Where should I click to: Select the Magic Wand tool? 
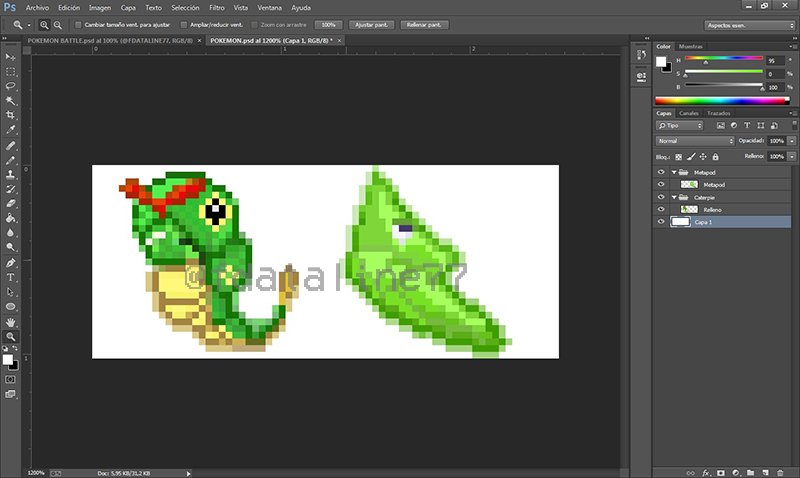pos(10,100)
